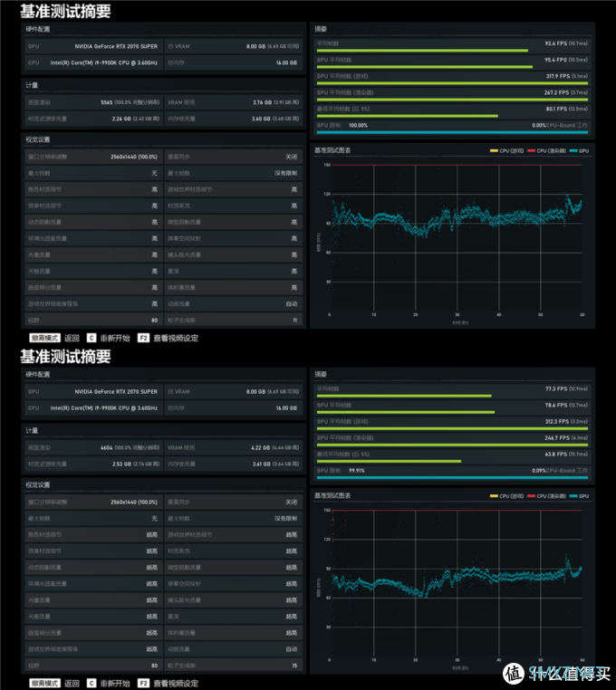Select the 93.4 FPS average value
616x690 pixels.
tap(555, 43)
